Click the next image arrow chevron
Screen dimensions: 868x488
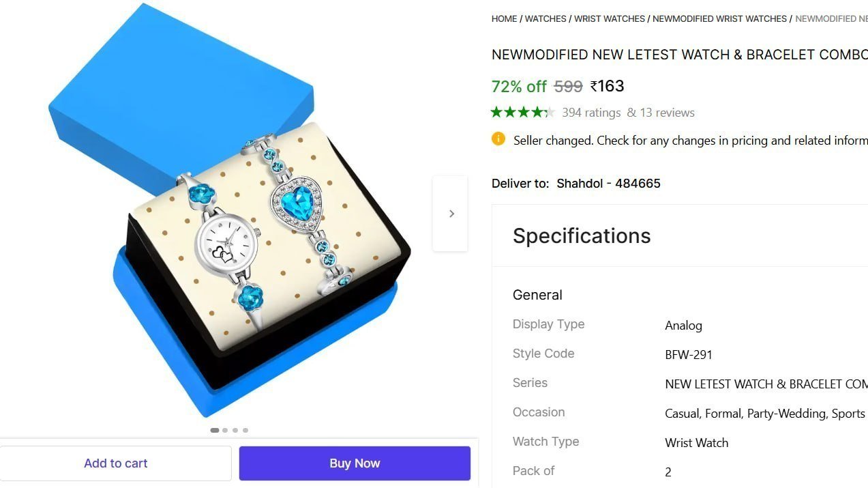tap(451, 214)
